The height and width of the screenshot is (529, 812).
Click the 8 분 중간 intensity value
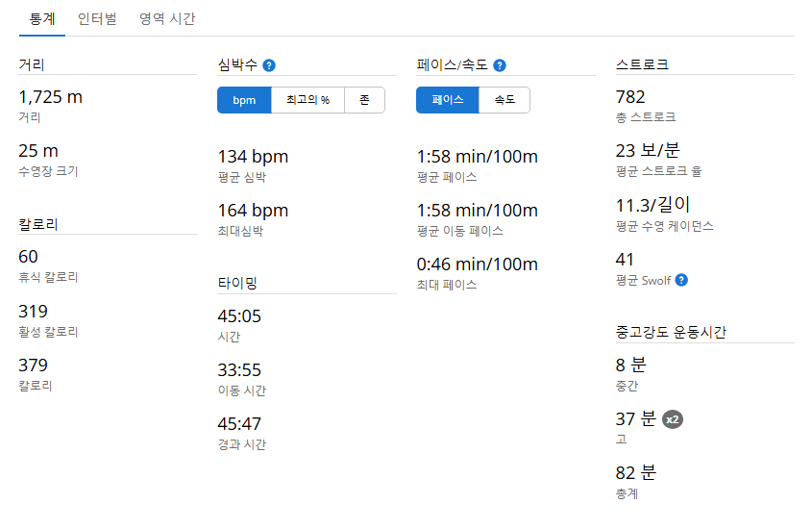(630, 365)
